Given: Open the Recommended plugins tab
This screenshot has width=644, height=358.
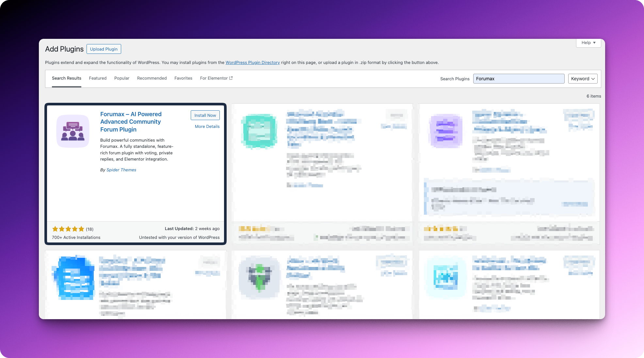Looking at the screenshot, I should click(152, 78).
